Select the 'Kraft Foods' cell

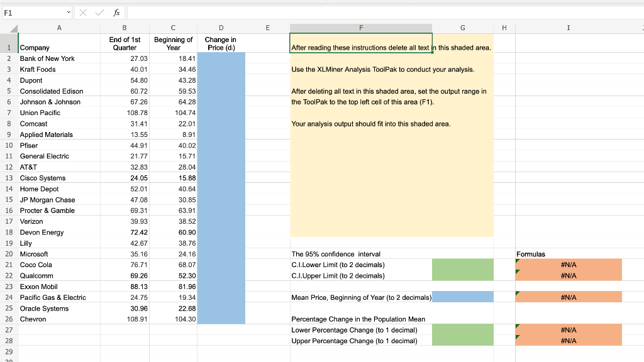(59, 69)
